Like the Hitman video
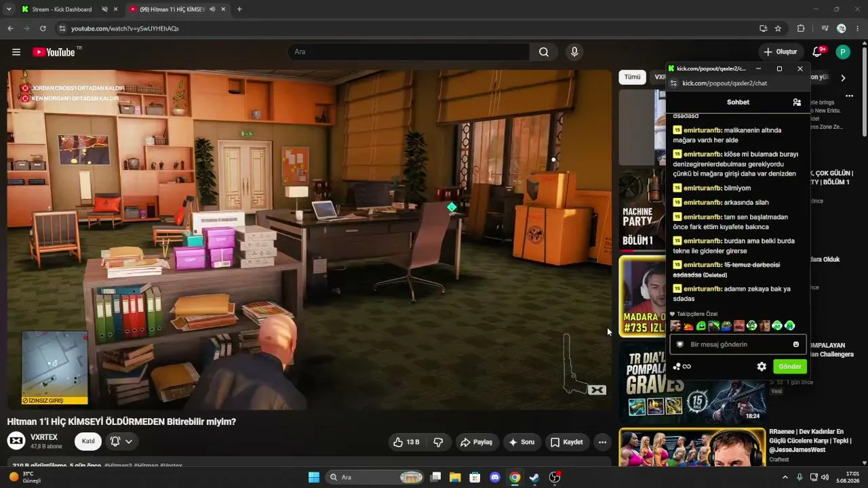This screenshot has height=488, width=868. (406, 442)
